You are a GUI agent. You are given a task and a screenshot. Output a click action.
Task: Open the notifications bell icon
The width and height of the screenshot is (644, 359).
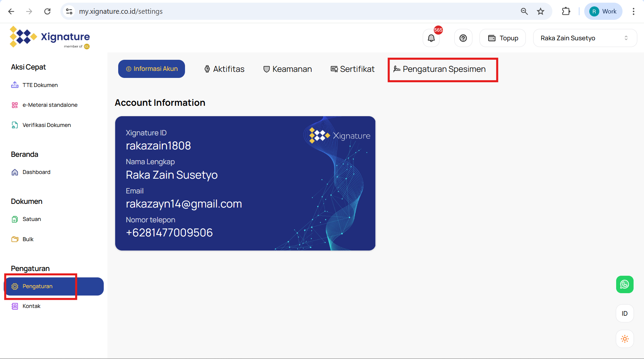pos(431,38)
